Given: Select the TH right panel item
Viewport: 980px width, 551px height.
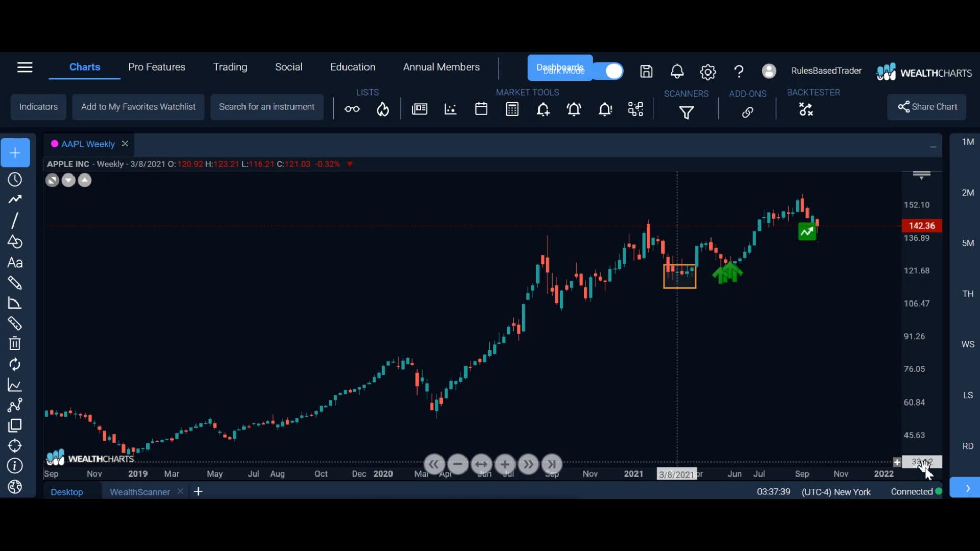Looking at the screenshot, I should (968, 294).
